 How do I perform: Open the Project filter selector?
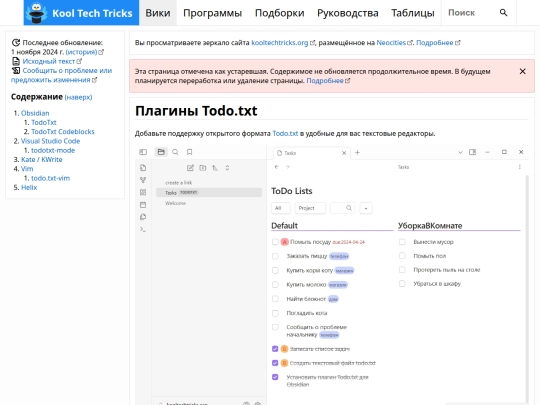pyautogui.click(x=310, y=208)
